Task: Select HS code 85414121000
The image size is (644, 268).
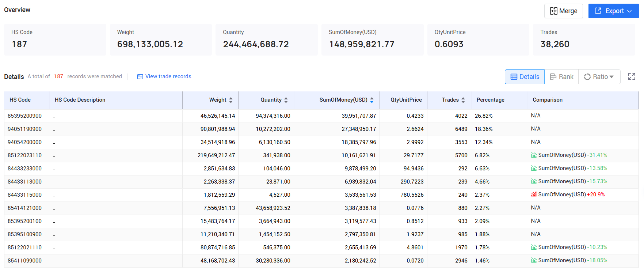Action: (25, 208)
